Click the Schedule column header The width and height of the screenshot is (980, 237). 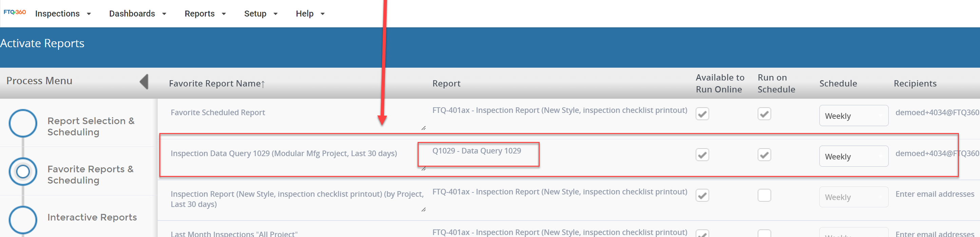pyautogui.click(x=838, y=83)
